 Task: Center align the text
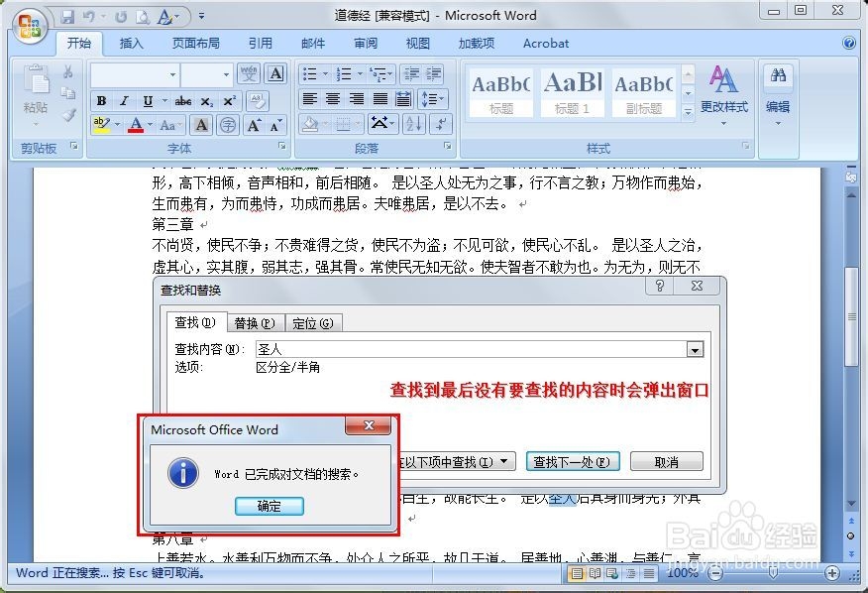(333, 99)
